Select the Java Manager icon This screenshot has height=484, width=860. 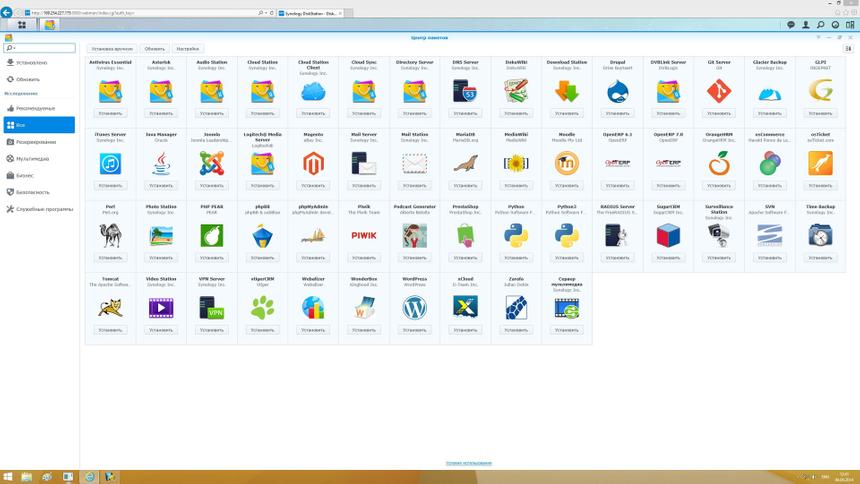[x=161, y=164]
